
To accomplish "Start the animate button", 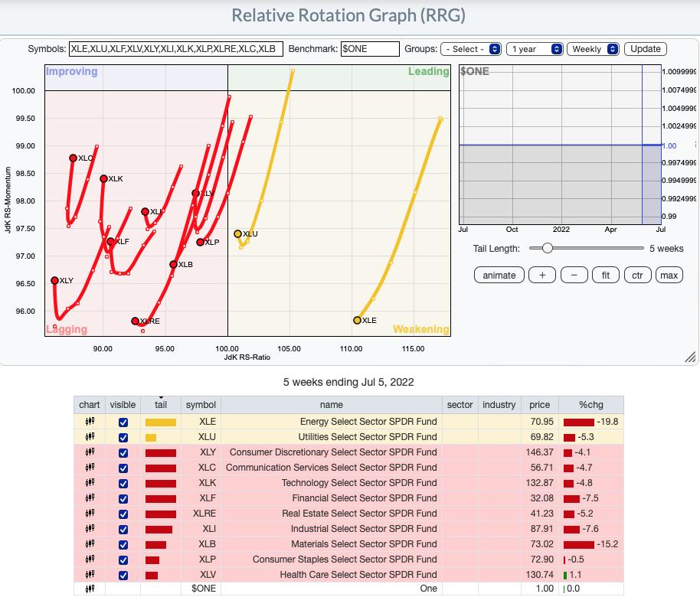I will click(x=499, y=276).
